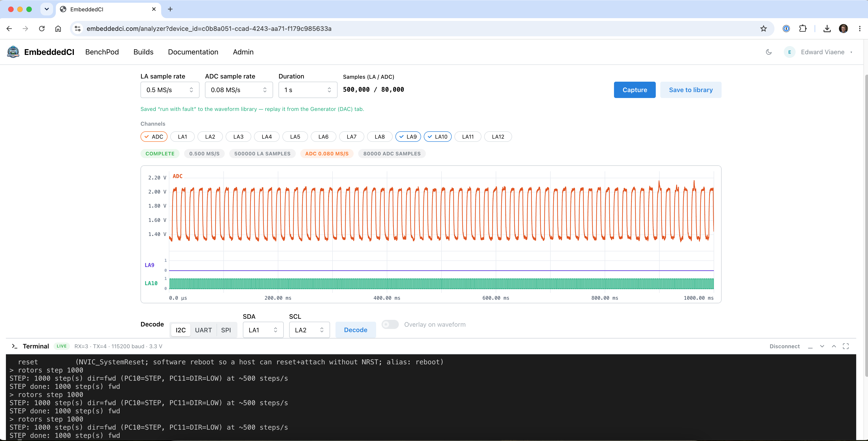Expand the terminal with the up chevron
This screenshot has height=441, width=868.
click(x=834, y=346)
